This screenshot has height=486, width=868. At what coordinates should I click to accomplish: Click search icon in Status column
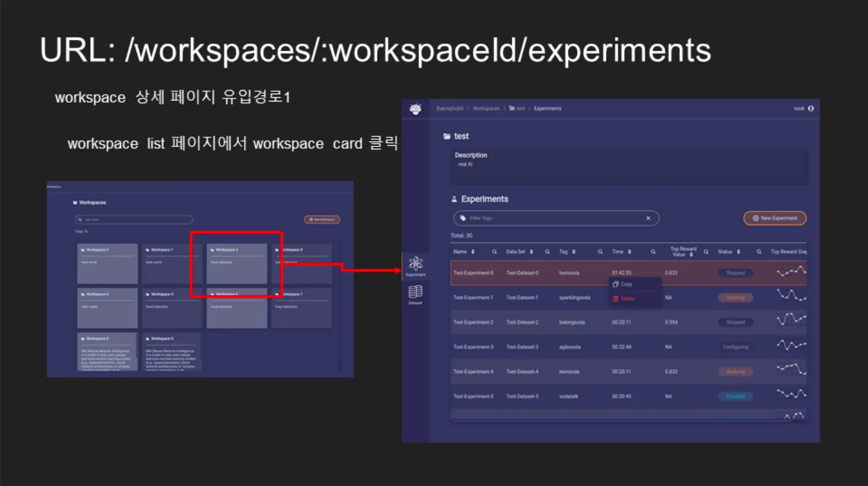point(757,252)
